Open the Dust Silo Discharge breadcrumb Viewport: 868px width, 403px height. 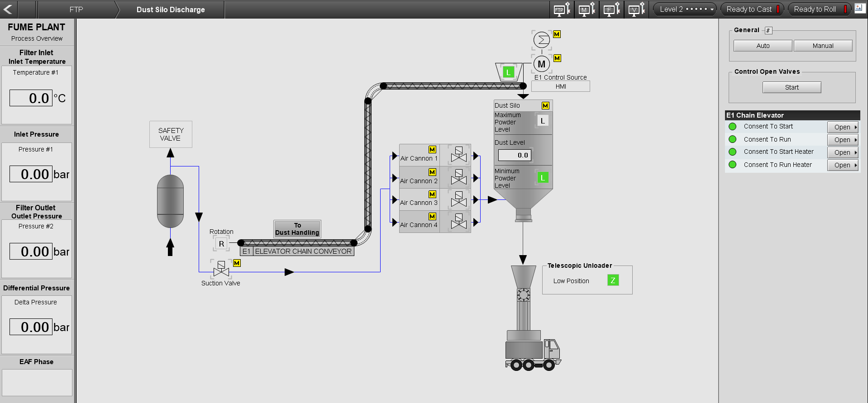[171, 9]
